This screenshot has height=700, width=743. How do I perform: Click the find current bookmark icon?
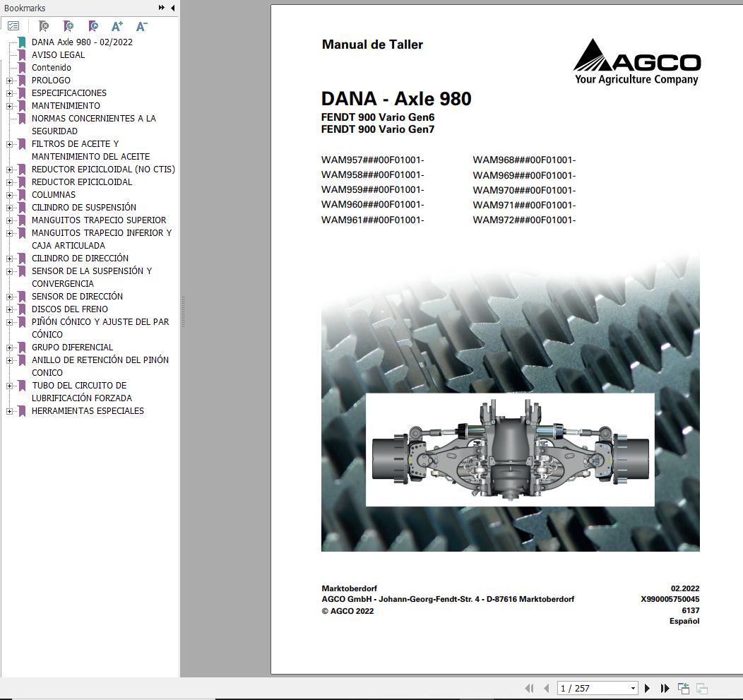coord(93,26)
